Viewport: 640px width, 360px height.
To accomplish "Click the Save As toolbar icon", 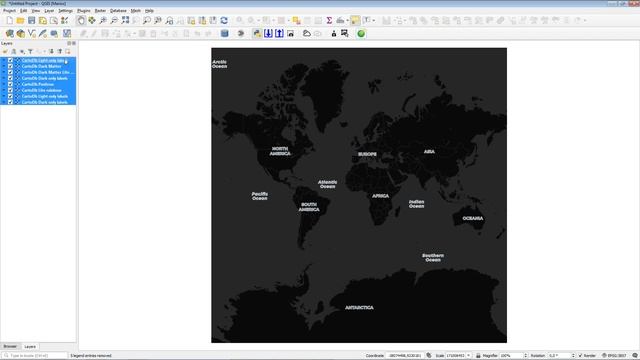I will pyautogui.click(x=42, y=20).
